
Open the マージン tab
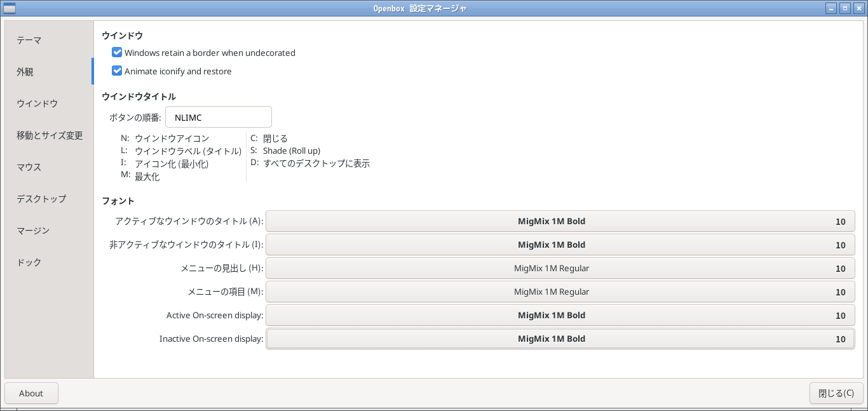[48, 231]
